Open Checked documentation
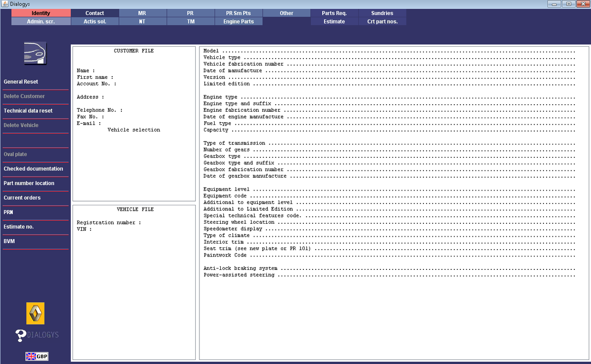Viewport: 591px width, 364px height. point(36,168)
